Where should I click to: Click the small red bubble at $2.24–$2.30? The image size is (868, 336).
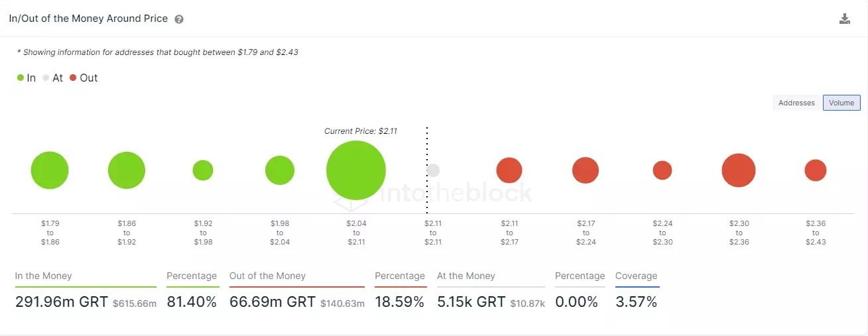[x=662, y=170]
